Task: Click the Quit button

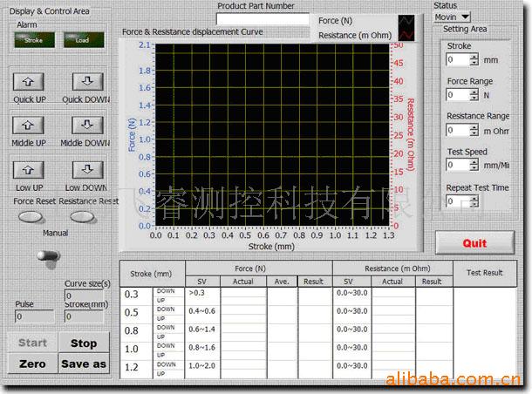Action: [474, 242]
